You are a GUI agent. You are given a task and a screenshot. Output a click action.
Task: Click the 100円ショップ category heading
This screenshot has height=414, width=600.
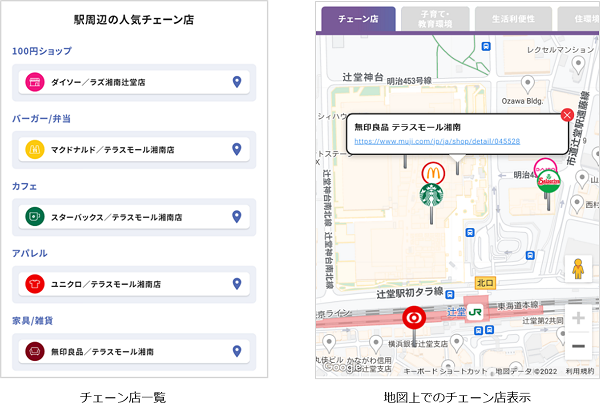coord(42,51)
